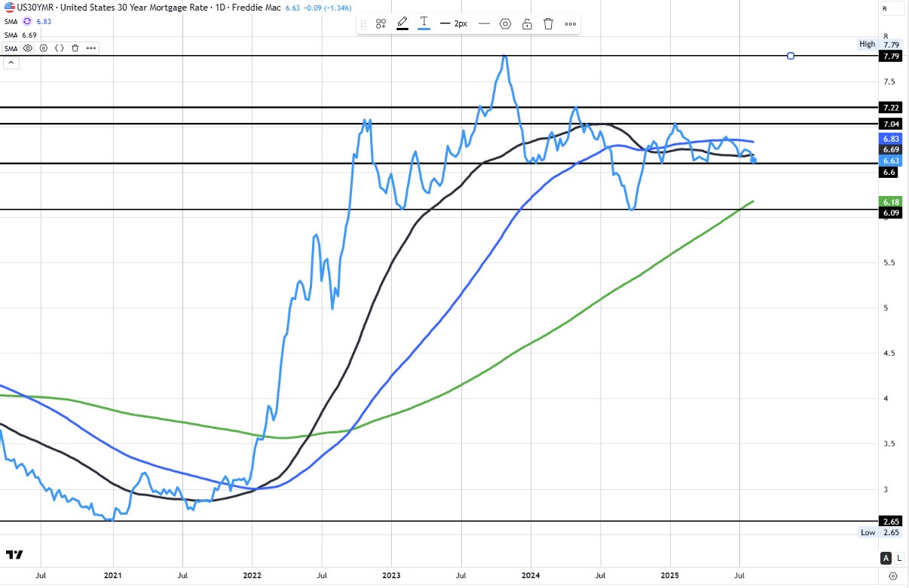Click the trash icon in the floating drawing toolbar
Viewport: 909px width, 588px height.
pos(548,23)
